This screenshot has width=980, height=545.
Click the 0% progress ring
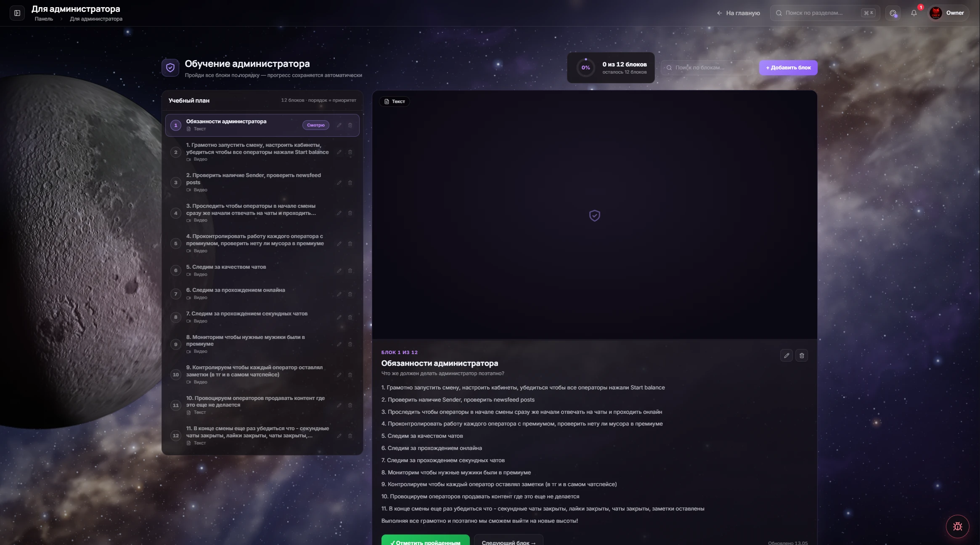(x=585, y=68)
